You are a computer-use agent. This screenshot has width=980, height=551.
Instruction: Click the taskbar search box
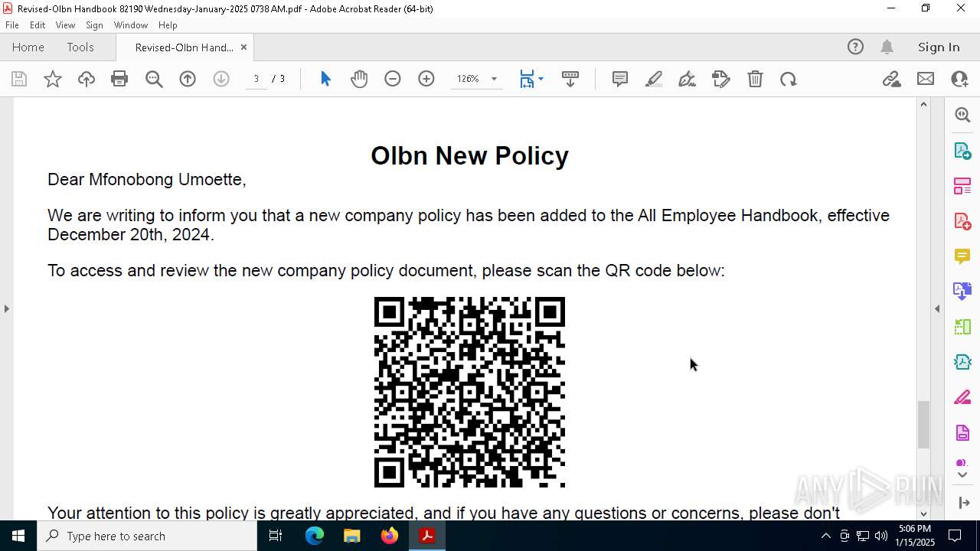click(147, 536)
